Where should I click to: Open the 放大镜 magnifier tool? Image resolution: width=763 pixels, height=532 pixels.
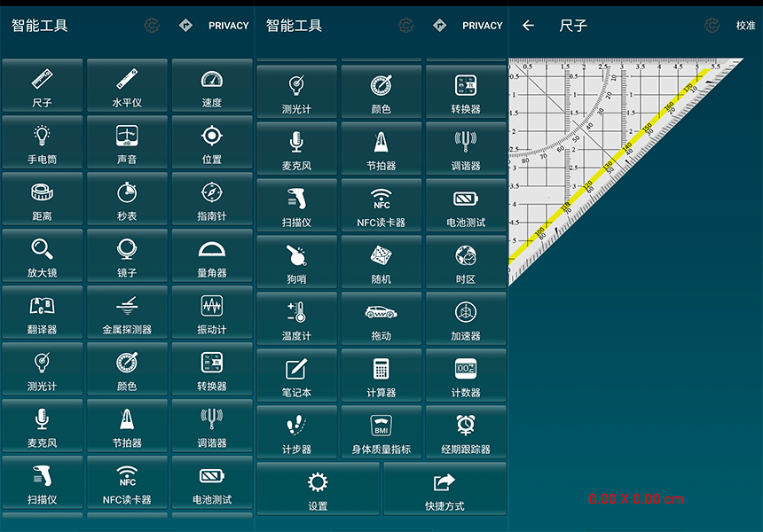(42, 256)
